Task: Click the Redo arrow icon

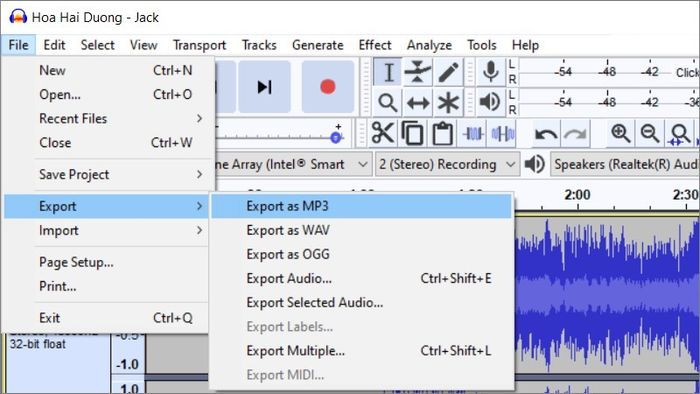Action: [575, 133]
